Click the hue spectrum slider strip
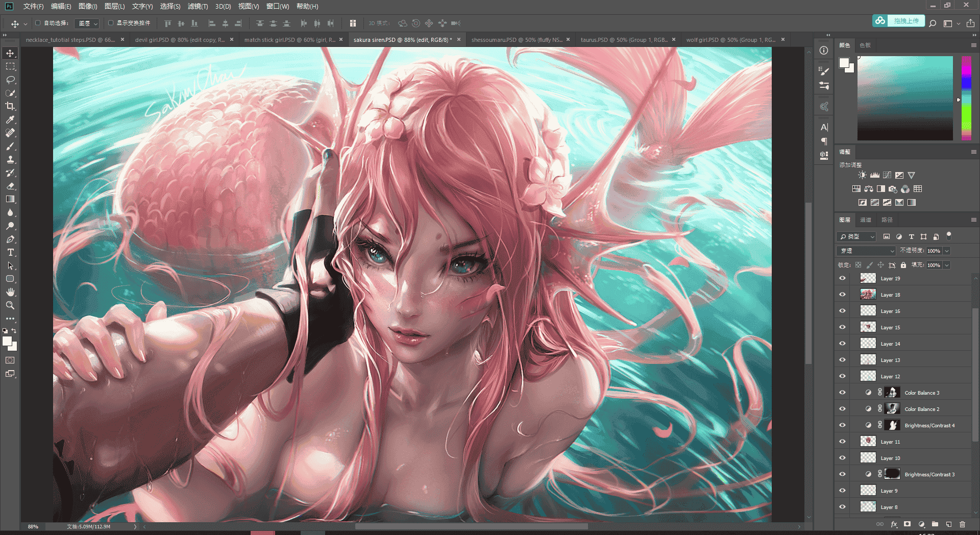Image resolution: width=980 pixels, height=535 pixels. (966, 98)
